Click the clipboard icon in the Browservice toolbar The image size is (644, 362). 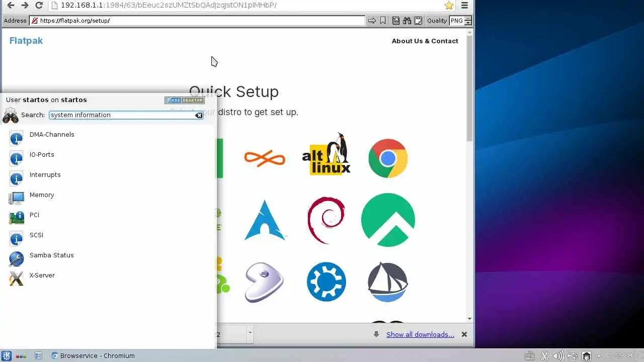[418, 21]
